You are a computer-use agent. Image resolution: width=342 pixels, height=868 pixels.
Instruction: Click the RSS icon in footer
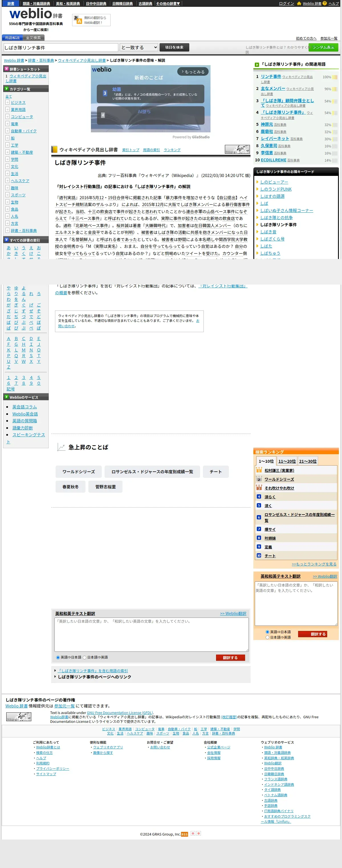point(184,834)
